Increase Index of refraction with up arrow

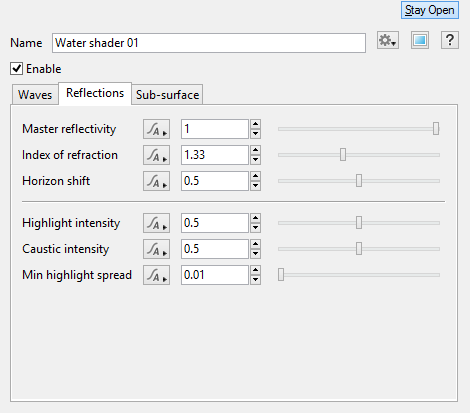pos(255,150)
